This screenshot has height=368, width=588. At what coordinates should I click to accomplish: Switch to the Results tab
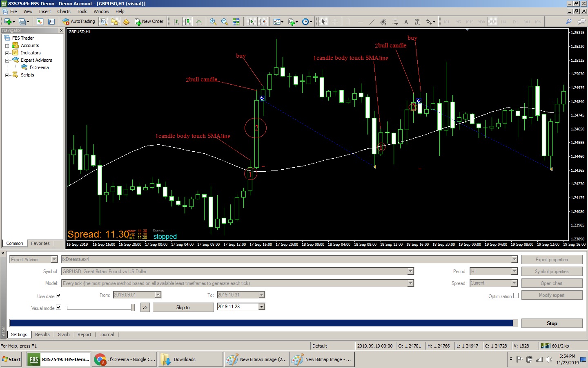(x=42, y=334)
